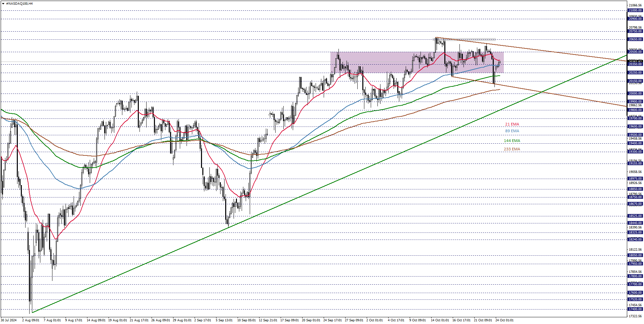This screenshot has width=644, height=324.
Task: Click the 18975.00 price level label
Action: pos(635,179)
